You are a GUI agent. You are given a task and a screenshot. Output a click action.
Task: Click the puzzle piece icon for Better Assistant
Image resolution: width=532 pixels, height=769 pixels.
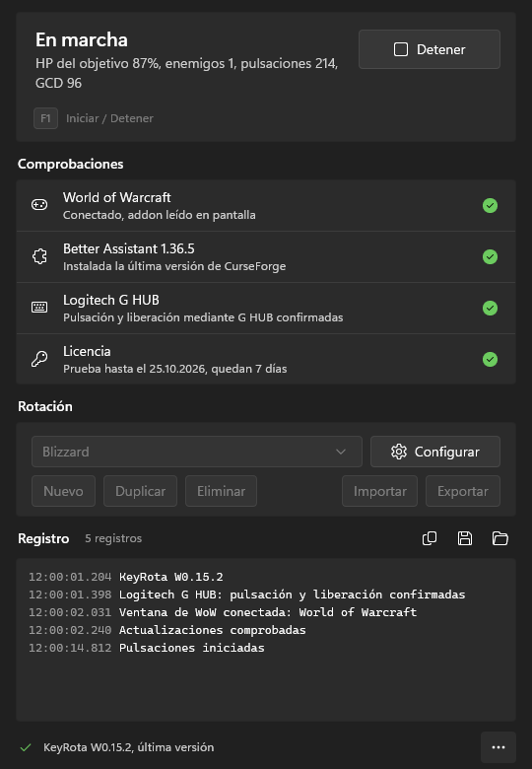pyautogui.click(x=39, y=256)
